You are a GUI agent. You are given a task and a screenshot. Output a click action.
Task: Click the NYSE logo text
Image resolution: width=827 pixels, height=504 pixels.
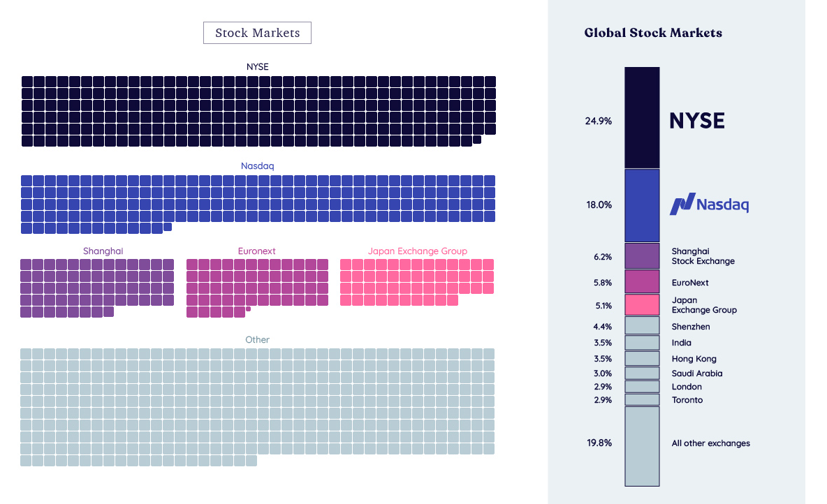tap(696, 121)
